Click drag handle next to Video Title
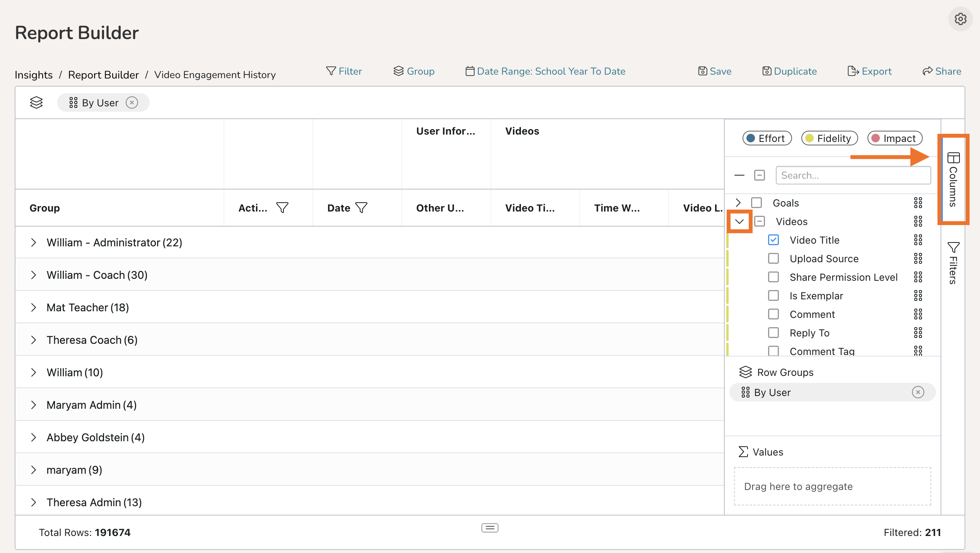This screenshot has height=553, width=980. pyautogui.click(x=918, y=240)
